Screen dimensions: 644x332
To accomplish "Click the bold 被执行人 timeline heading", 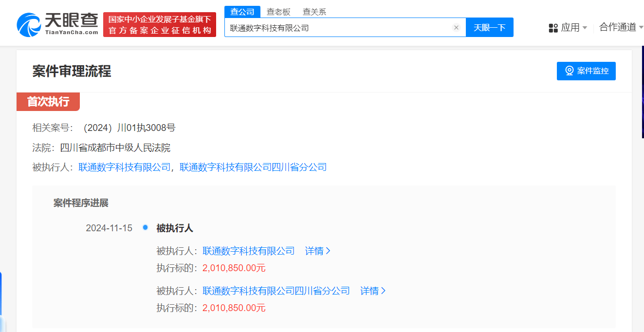I will click(175, 228).
